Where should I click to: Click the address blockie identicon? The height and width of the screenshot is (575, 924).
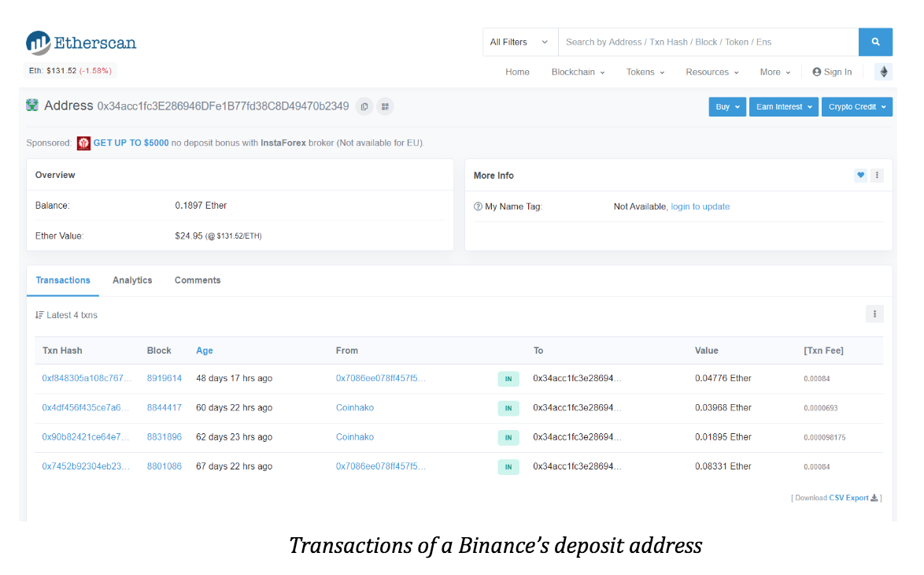[31, 106]
